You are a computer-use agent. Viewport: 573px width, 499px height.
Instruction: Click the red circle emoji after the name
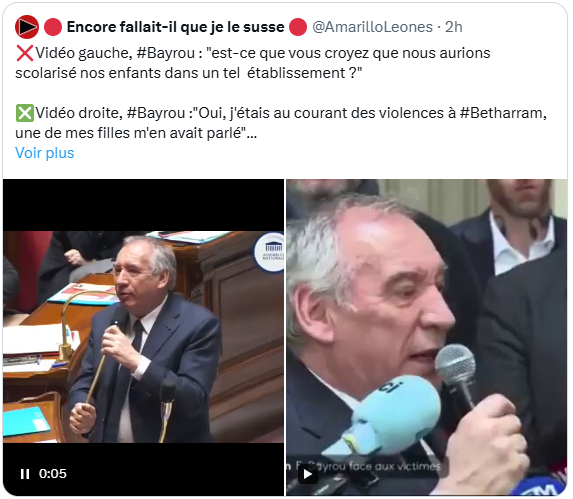tap(298, 27)
